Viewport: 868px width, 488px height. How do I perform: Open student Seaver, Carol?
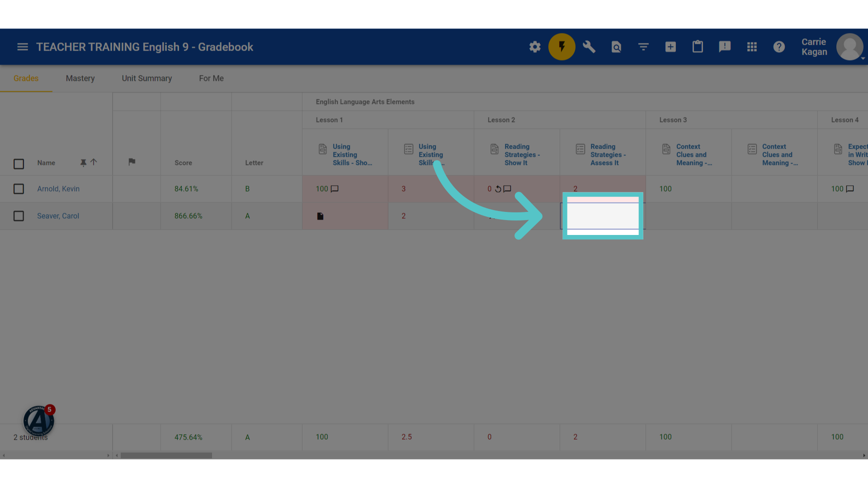[58, 216]
